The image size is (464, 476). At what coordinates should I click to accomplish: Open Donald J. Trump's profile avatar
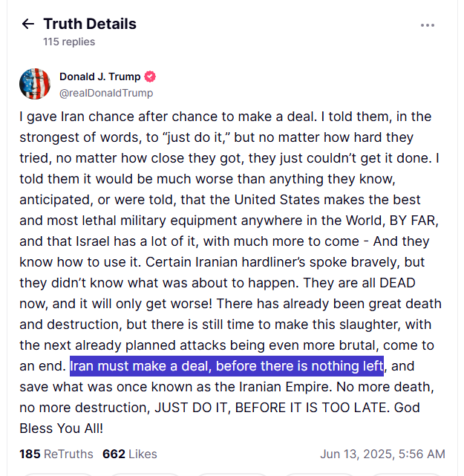point(35,84)
